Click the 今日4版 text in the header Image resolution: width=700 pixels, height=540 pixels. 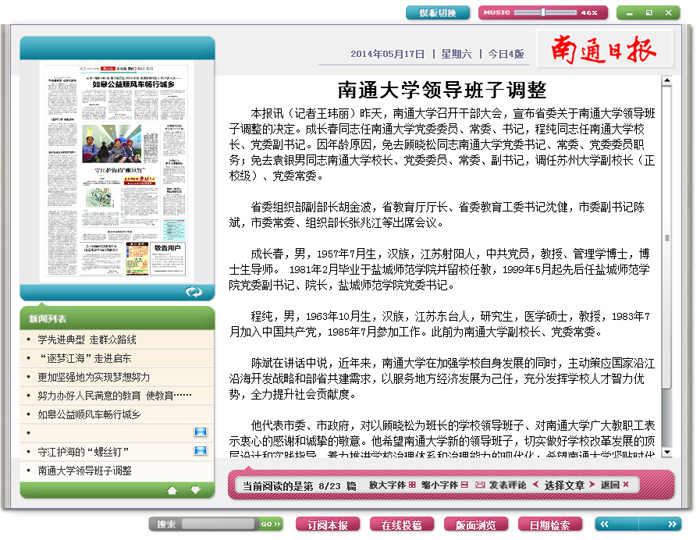tap(505, 54)
